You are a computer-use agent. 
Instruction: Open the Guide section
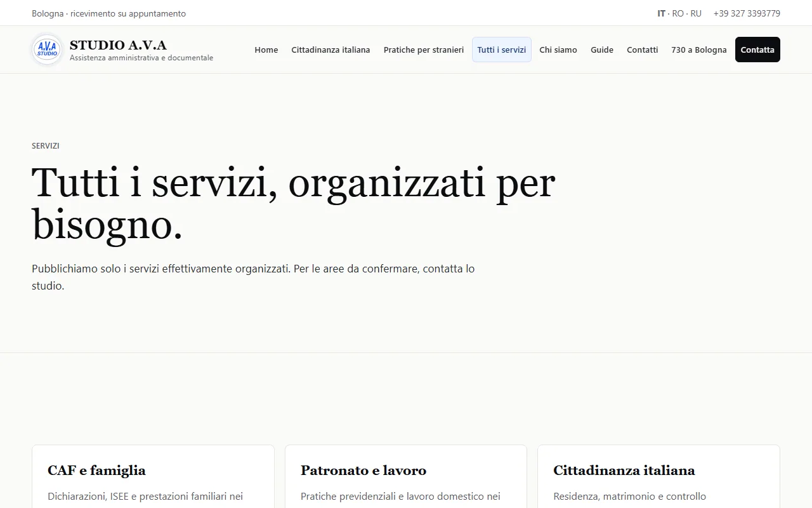pyautogui.click(x=602, y=50)
